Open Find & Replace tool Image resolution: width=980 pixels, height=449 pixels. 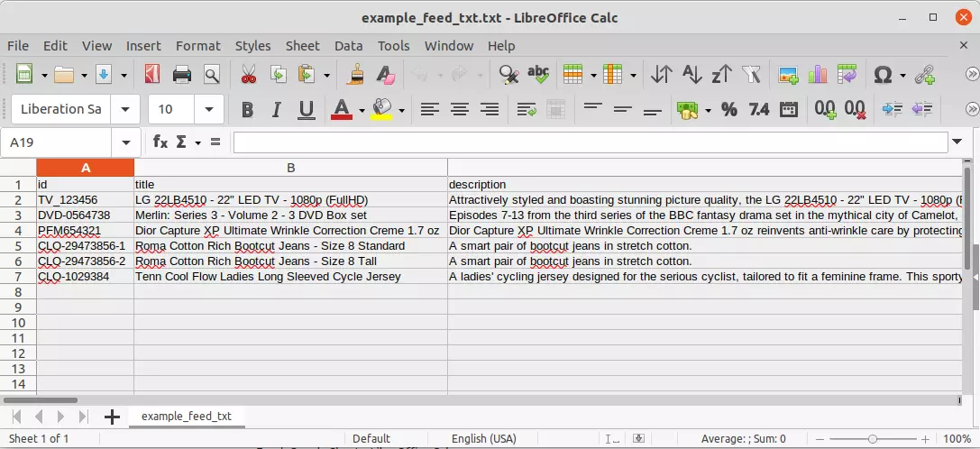coord(508,75)
